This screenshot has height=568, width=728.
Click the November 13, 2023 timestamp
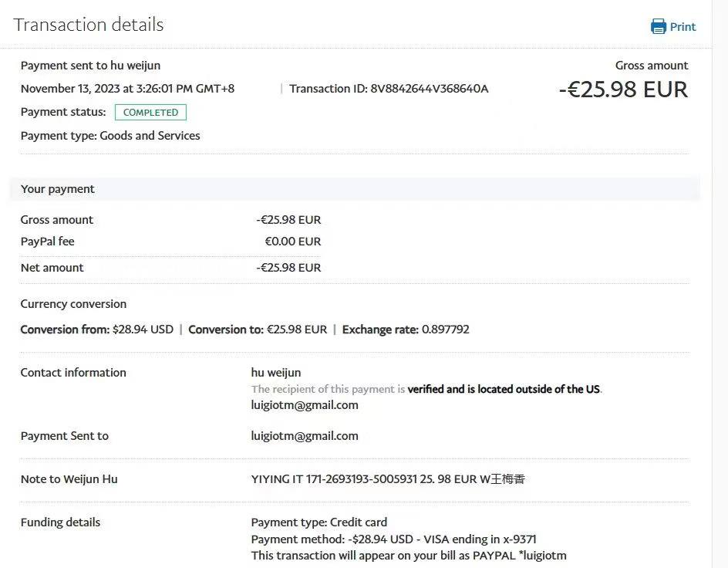pyautogui.click(x=127, y=89)
